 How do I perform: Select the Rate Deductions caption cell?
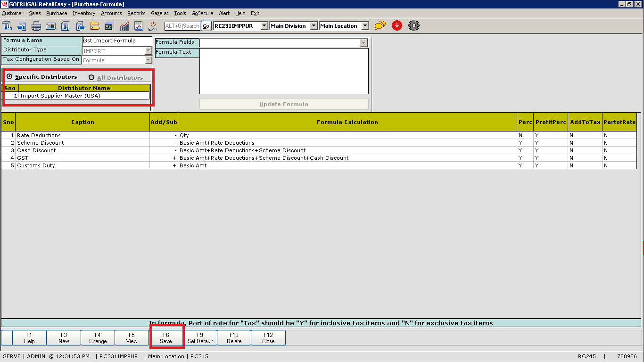(83, 135)
